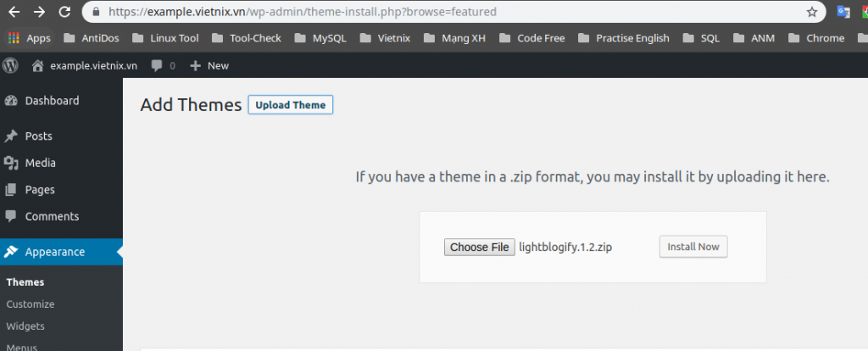
Task: Reload the page with refresh icon
Action: click(64, 12)
